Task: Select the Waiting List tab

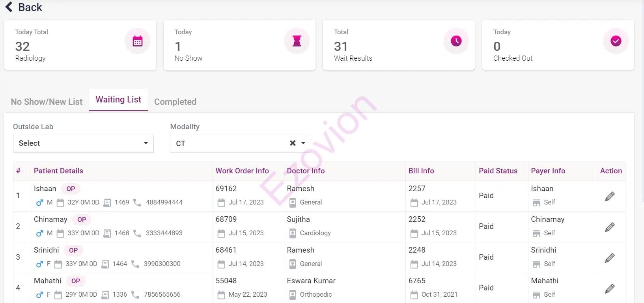Action: click(x=118, y=100)
